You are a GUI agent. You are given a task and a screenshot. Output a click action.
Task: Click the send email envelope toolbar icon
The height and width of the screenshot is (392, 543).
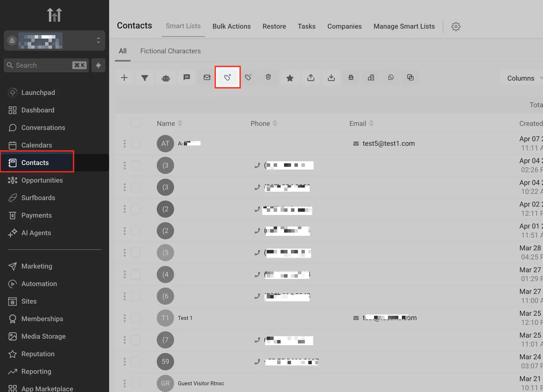(x=207, y=78)
